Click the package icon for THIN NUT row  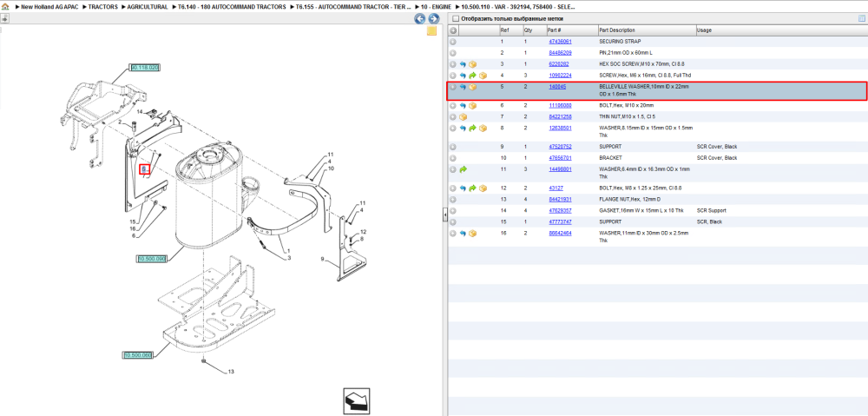[x=464, y=117]
